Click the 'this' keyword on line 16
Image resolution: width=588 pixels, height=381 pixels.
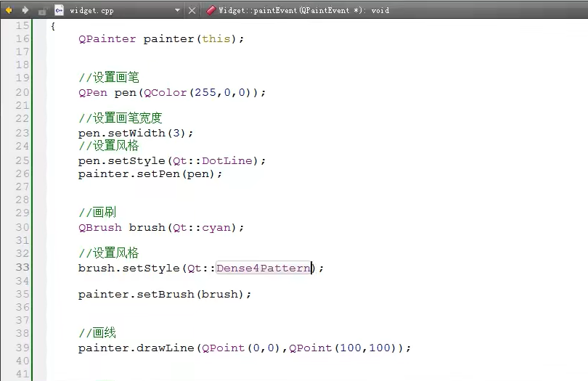point(216,39)
